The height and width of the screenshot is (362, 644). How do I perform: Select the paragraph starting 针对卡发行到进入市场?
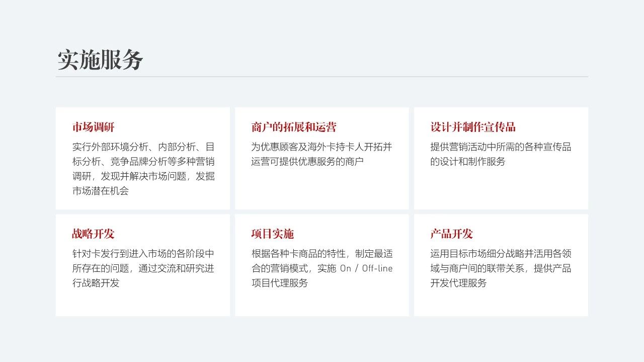pos(143,268)
